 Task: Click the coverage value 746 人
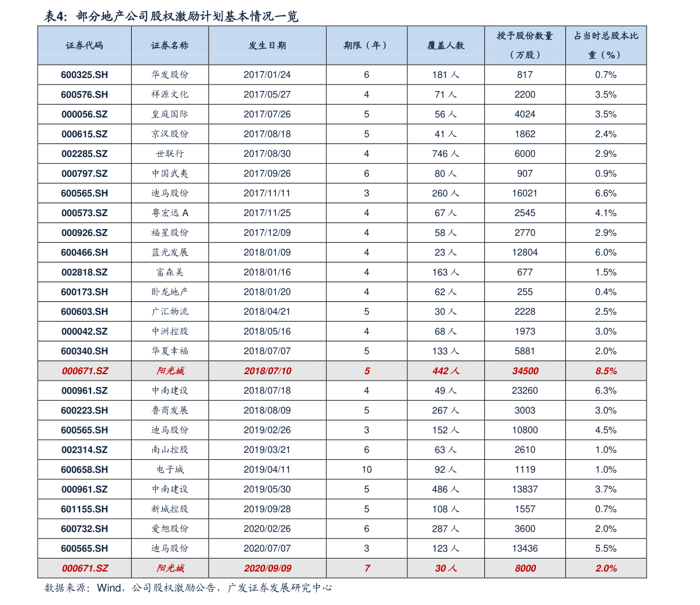click(445, 154)
